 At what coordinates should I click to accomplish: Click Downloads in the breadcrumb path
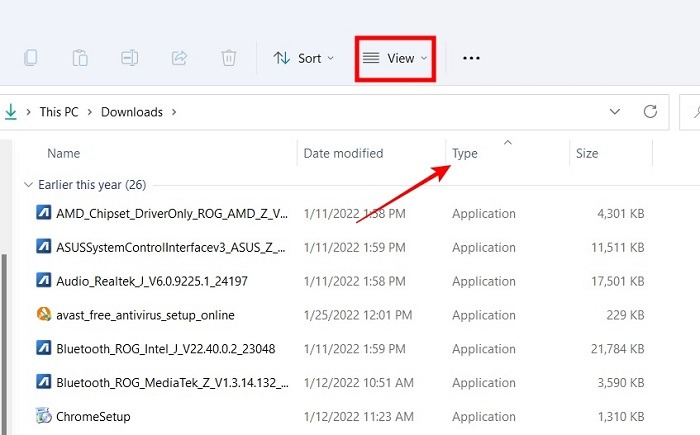point(132,112)
